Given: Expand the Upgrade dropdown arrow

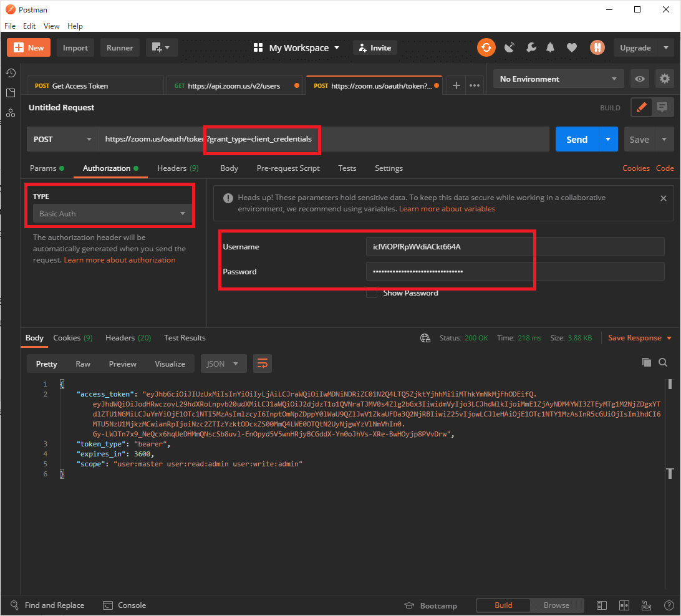Looking at the screenshot, I should [666, 47].
